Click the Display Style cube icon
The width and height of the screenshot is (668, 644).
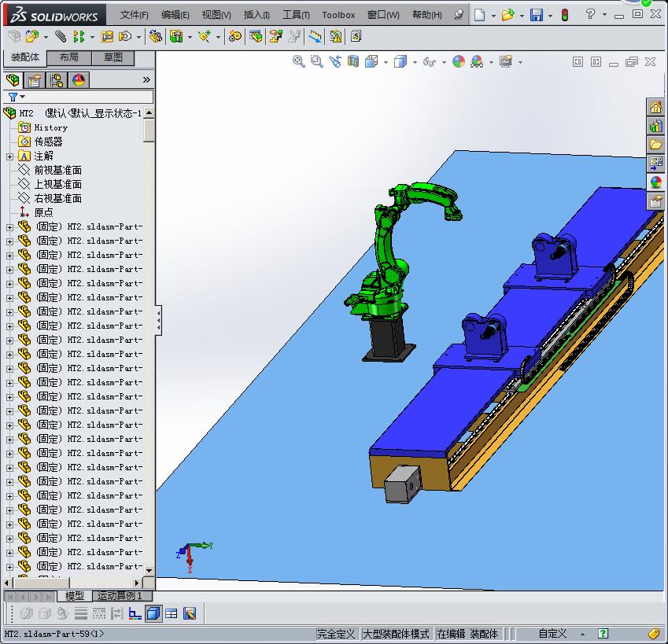coord(400,61)
